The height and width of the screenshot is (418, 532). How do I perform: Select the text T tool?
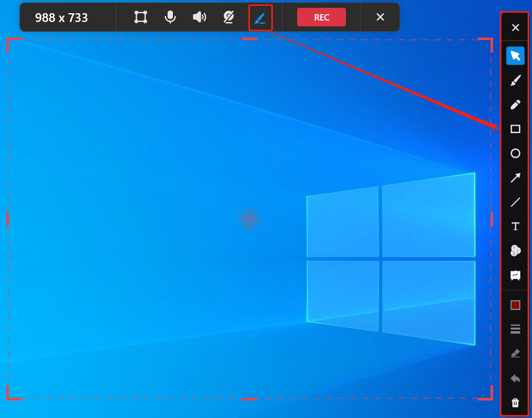point(515,226)
